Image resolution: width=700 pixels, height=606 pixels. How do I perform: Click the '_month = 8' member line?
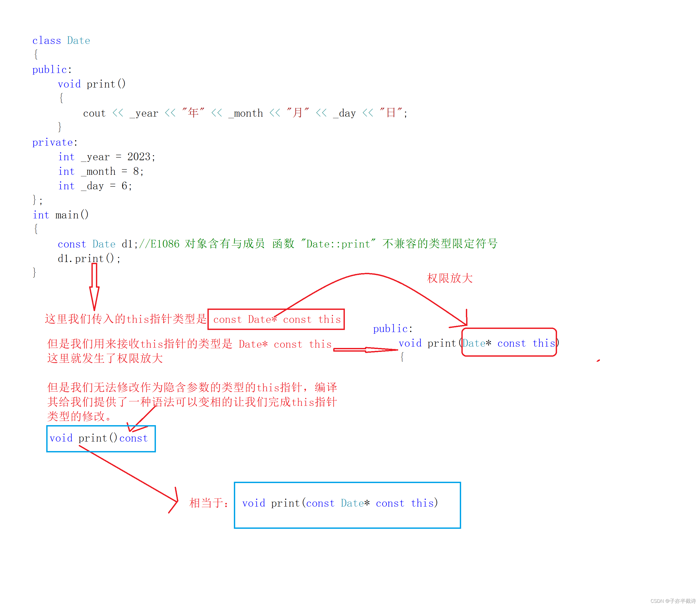point(101,171)
